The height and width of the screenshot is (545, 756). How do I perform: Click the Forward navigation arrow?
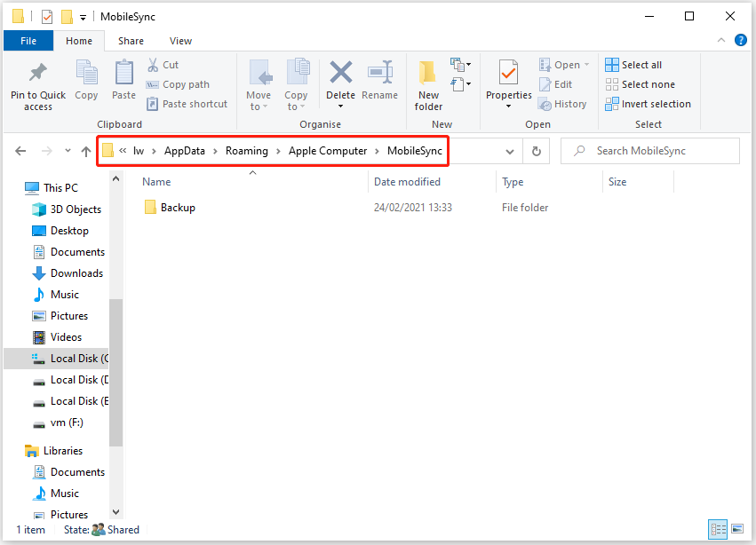(x=47, y=151)
